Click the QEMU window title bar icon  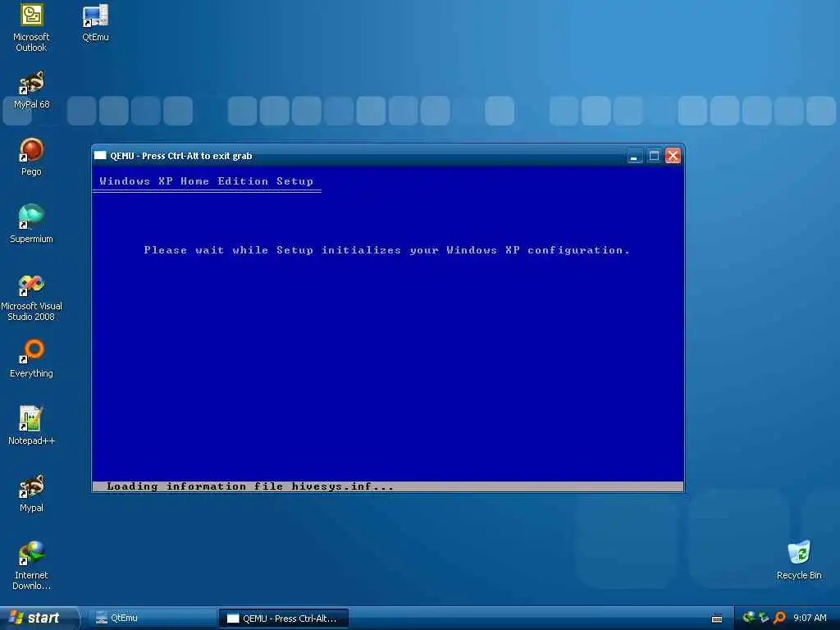pos(100,155)
